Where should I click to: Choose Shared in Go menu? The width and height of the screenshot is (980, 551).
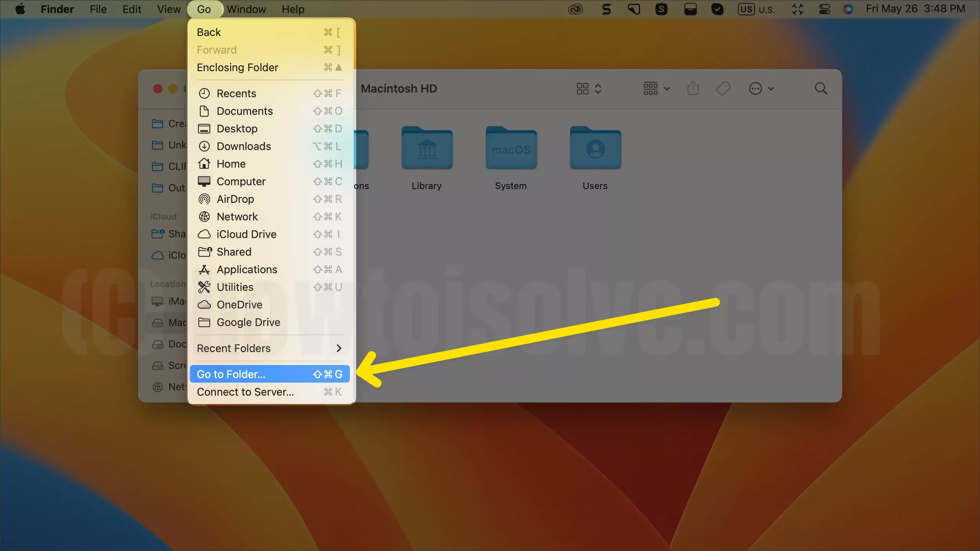click(270, 252)
